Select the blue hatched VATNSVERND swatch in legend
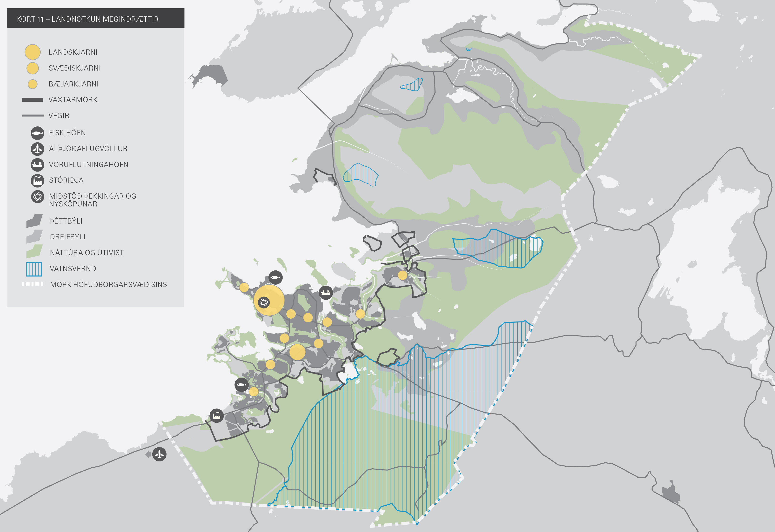 point(34,269)
